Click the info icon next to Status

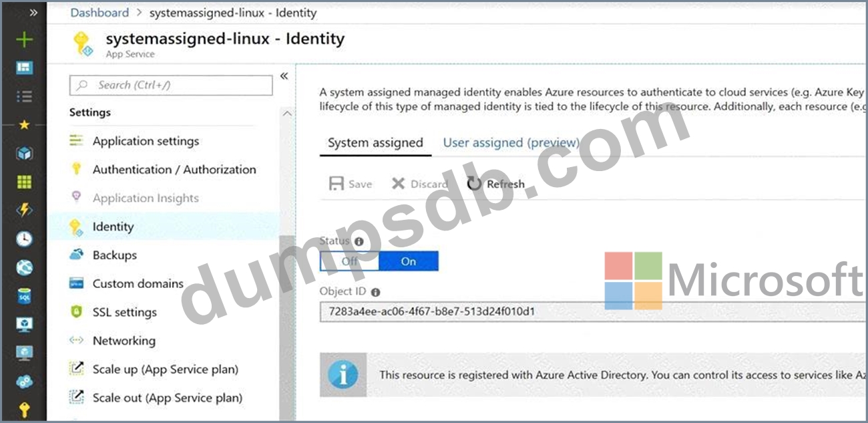point(359,242)
